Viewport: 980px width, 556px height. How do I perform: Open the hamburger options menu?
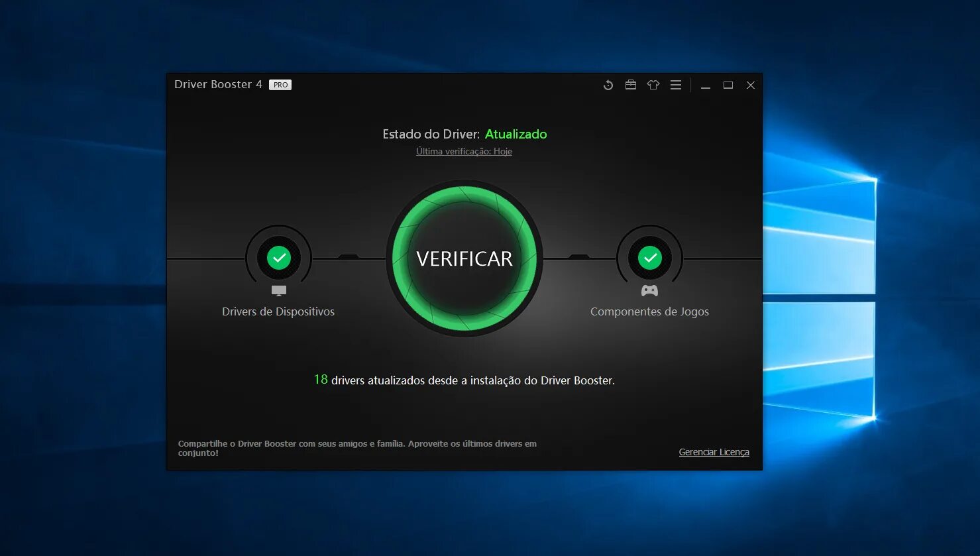coord(676,85)
